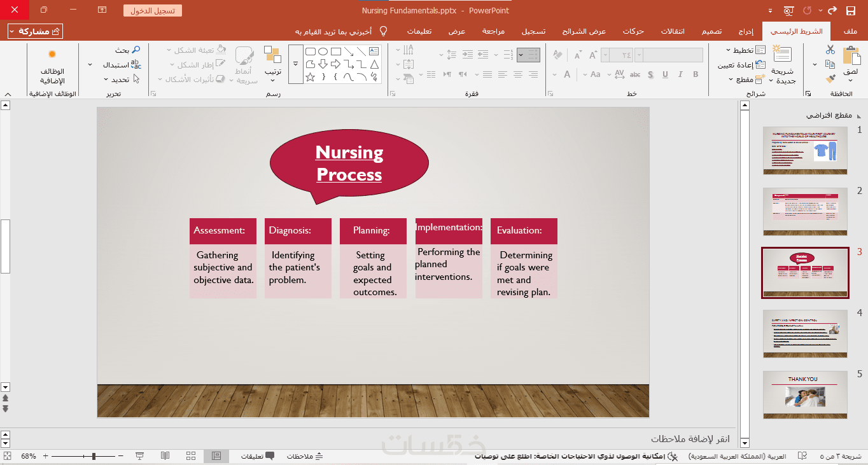Toggle text Shadow formatting
The image size is (868, 465).
(650, 74)
